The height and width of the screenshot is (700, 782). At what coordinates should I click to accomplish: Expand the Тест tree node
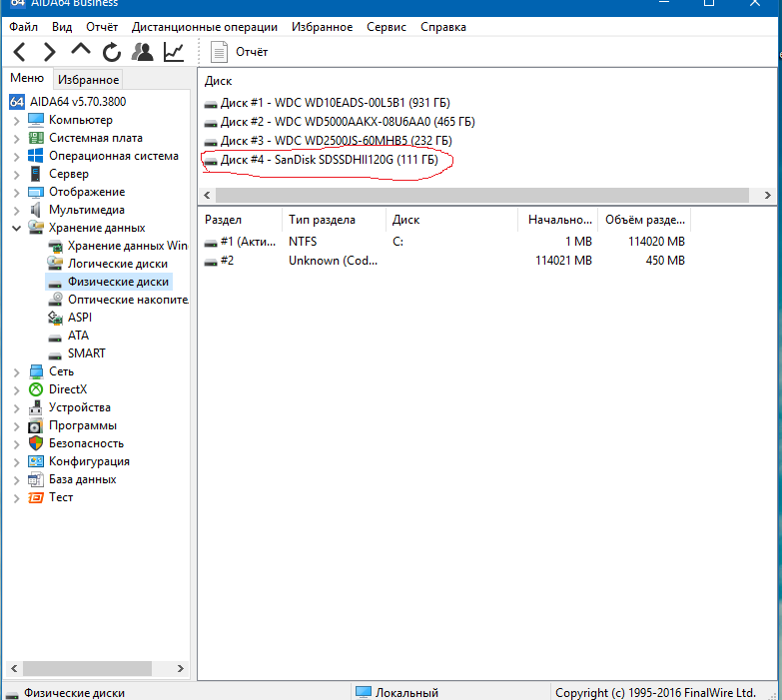pos(16,498)
